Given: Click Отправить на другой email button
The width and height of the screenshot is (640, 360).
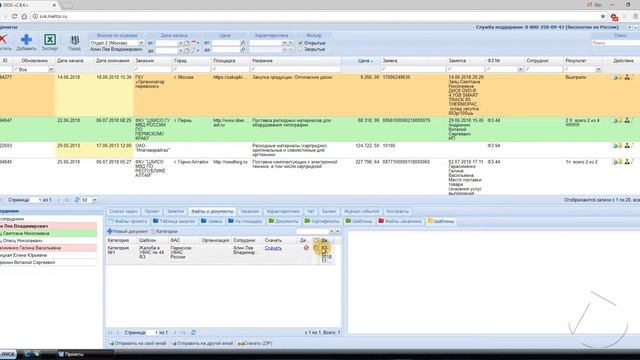Looking at the screenshot, I should 202,343.
